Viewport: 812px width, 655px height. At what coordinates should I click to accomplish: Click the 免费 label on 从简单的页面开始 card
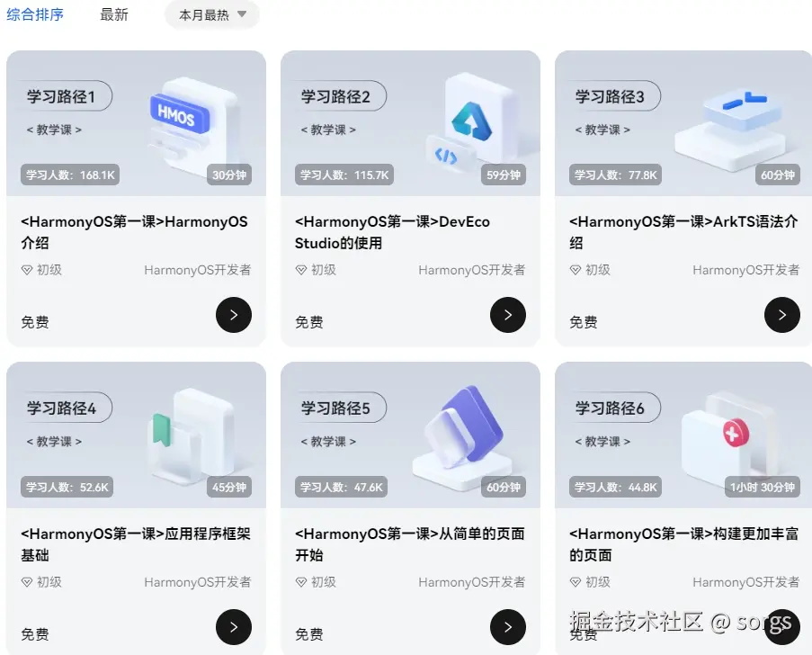coord(309,634)
